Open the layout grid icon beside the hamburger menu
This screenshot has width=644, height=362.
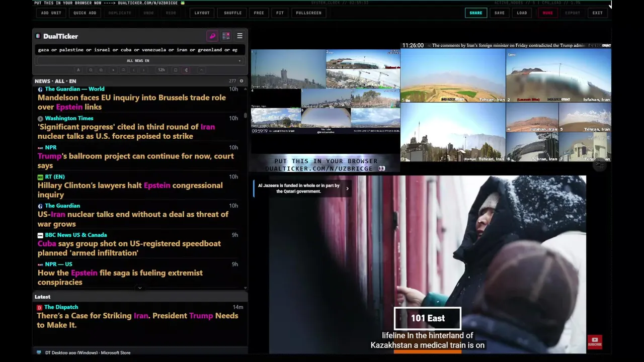226,36
